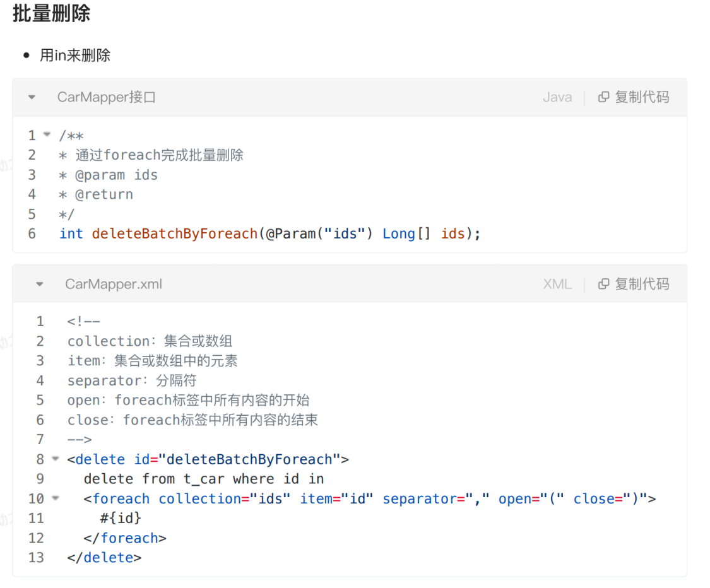
Task: Click the closing </delete> tag on line 13
Action: click(x=104, y=558)
